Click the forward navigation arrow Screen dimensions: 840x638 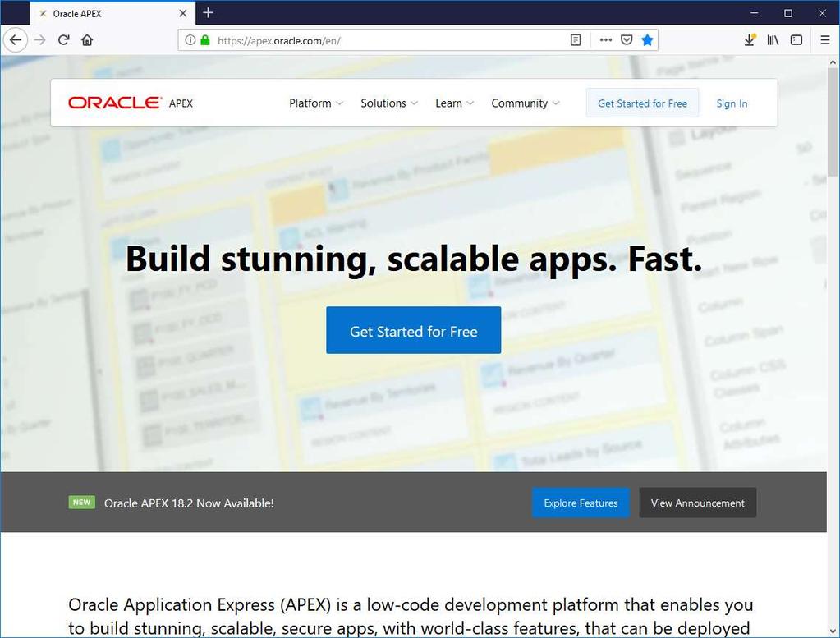[40, 40]
